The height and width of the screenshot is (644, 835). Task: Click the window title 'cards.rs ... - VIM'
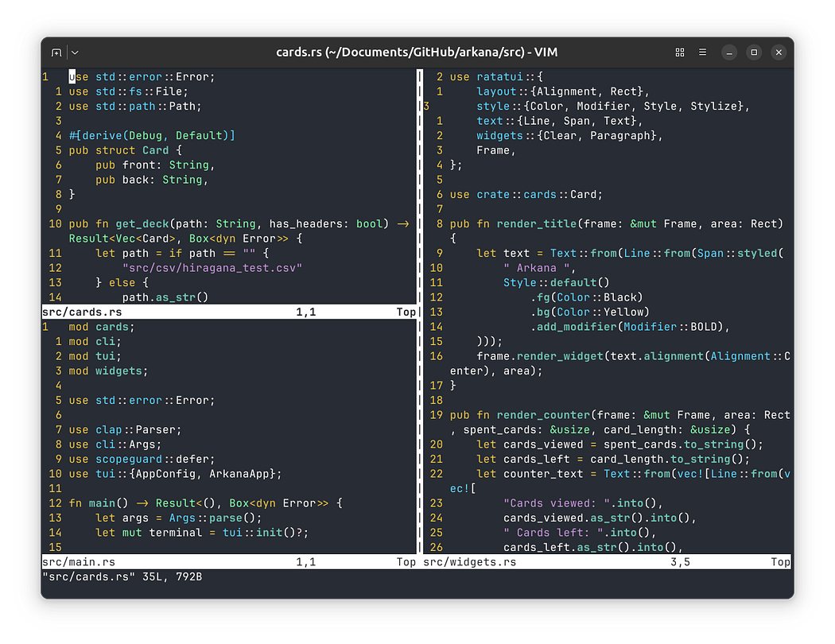tap(417, 52)
